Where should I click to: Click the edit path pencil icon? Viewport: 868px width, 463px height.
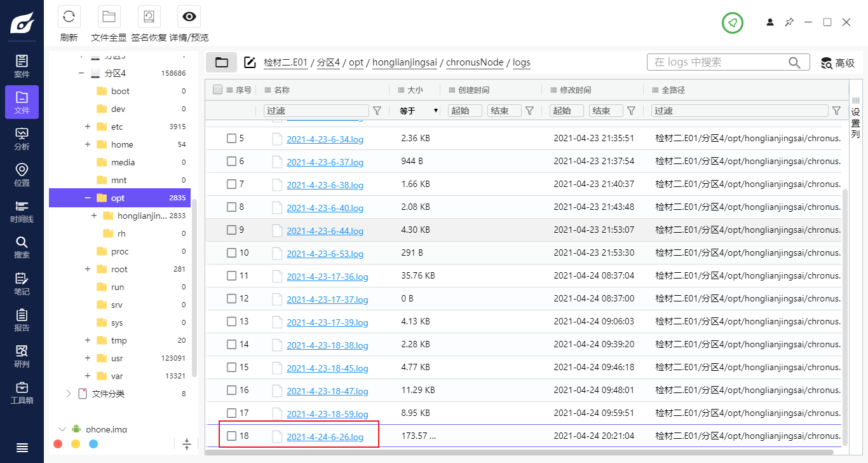coord(250,62)
